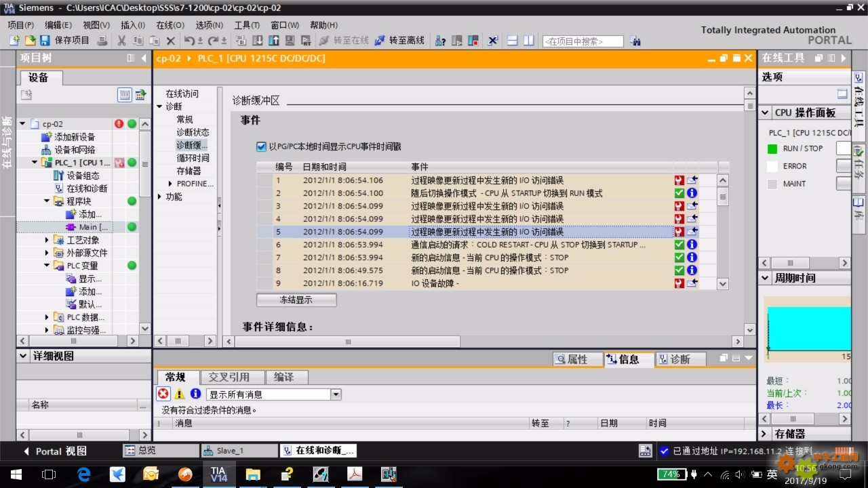Open the 在线(O) menu
Image resolution: width=868 pixels, height=488 pixels.
[170, 25]
